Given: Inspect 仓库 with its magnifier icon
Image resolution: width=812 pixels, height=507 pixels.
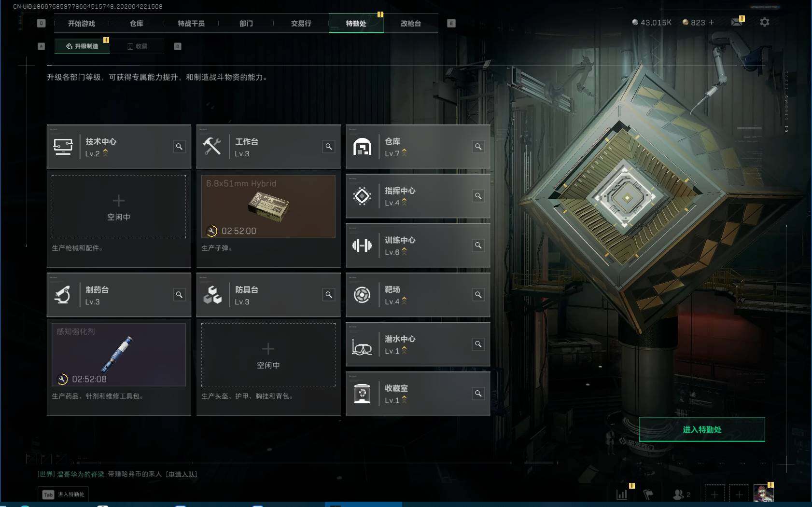Looking at the screenshot, I should tap(478, 147).
